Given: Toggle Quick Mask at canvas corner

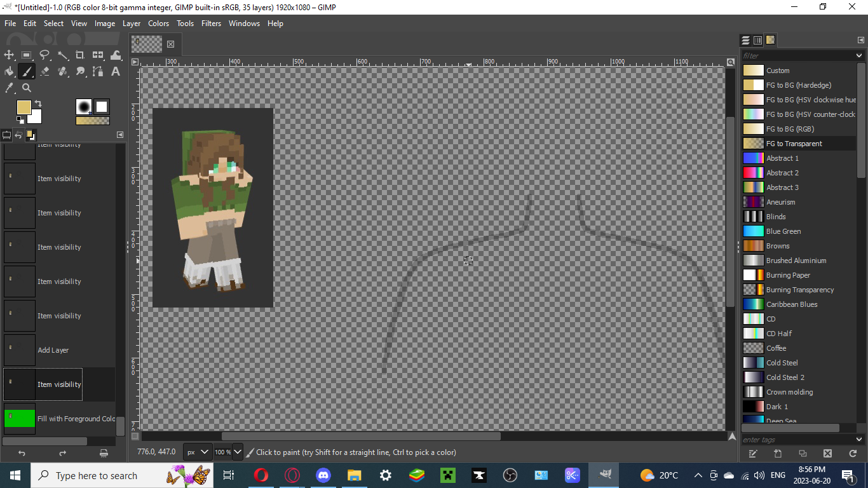Looking at the screenshot, I should 135,437.
